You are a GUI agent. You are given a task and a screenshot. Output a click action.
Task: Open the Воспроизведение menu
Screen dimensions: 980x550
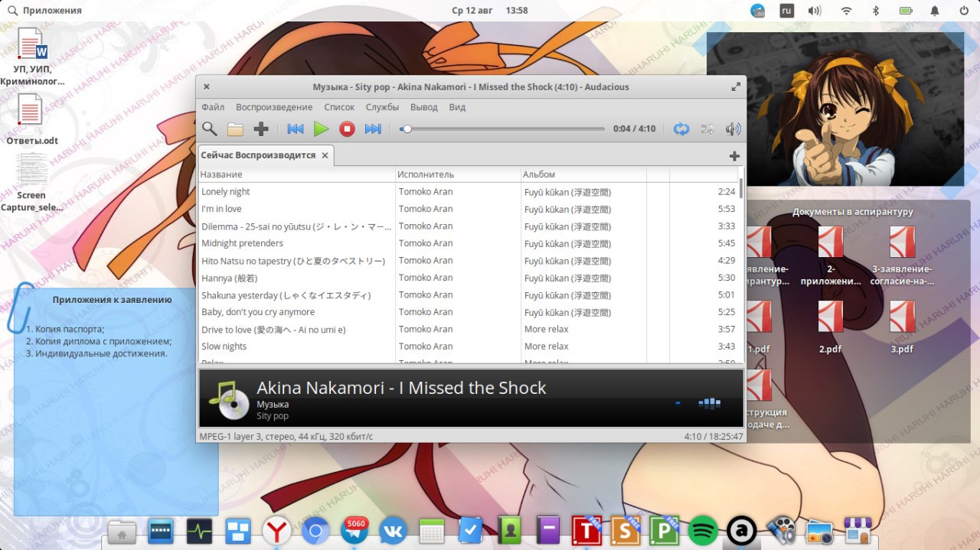pos(274,107)
